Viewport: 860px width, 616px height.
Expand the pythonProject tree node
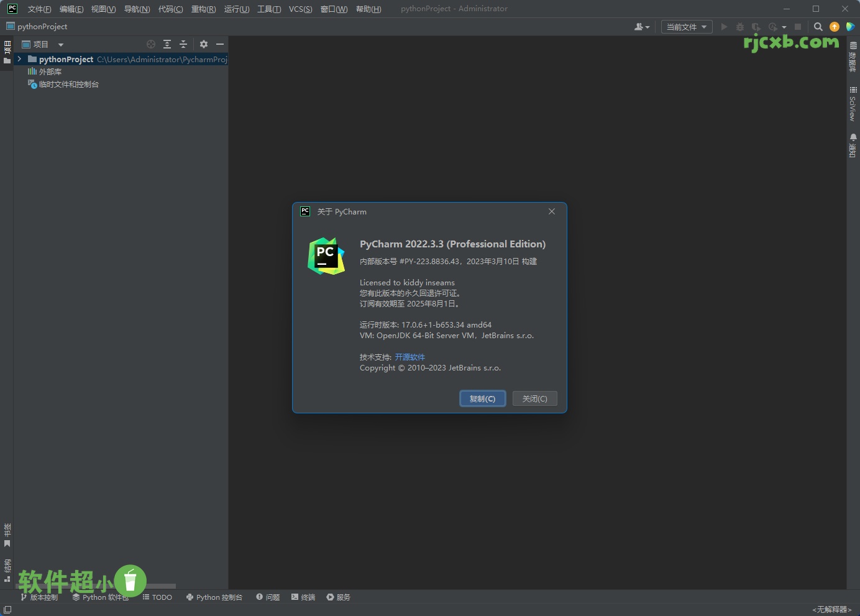(19, 59)
